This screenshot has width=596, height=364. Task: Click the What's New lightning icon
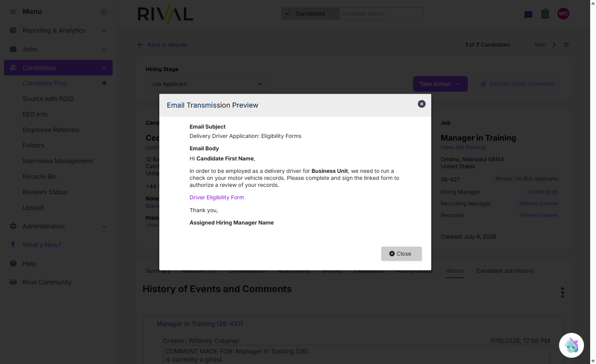[13, 245]
